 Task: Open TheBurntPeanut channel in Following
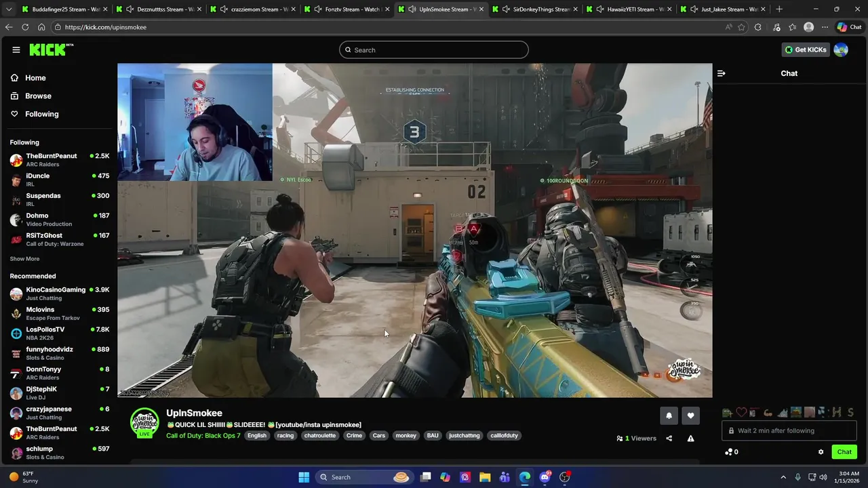coord(60,160)
